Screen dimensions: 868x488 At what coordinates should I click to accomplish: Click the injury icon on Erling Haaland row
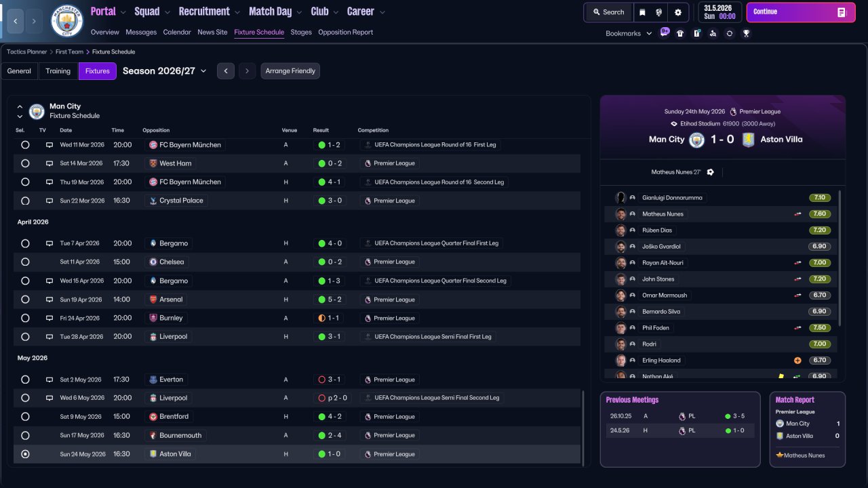[798, 361]
